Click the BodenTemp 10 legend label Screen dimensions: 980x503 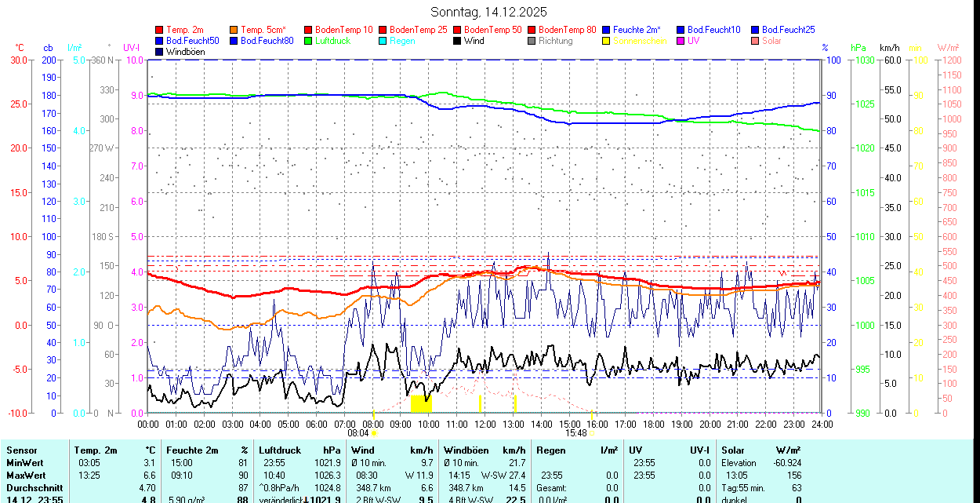point(344,30)
